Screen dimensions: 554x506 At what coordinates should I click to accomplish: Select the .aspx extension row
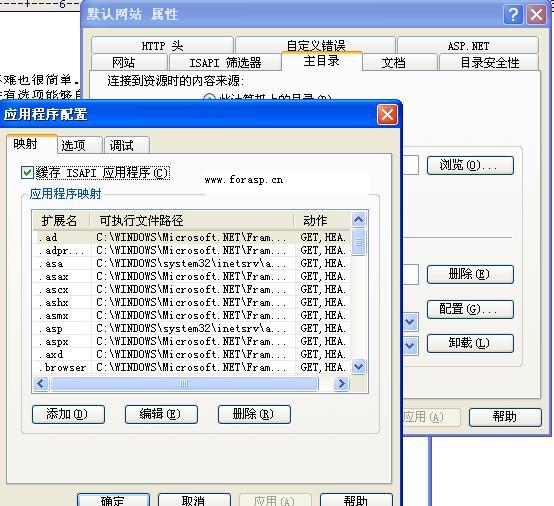point(192,341)
